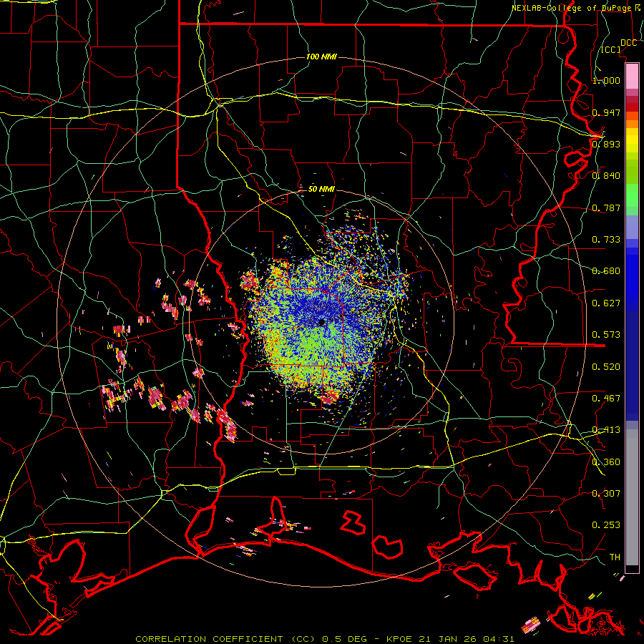
Task: Click the 0.680 scale value
Action: pos(606,271)
